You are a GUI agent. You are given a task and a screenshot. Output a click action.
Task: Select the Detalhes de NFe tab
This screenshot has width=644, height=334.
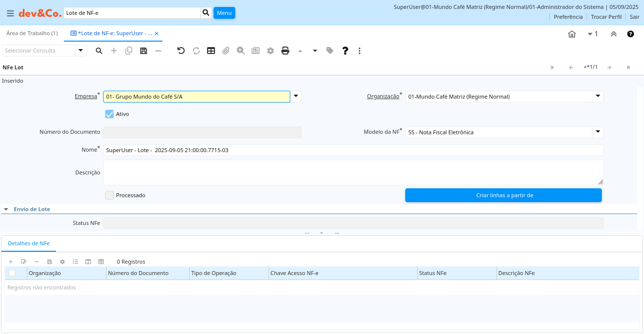(29, 243)
